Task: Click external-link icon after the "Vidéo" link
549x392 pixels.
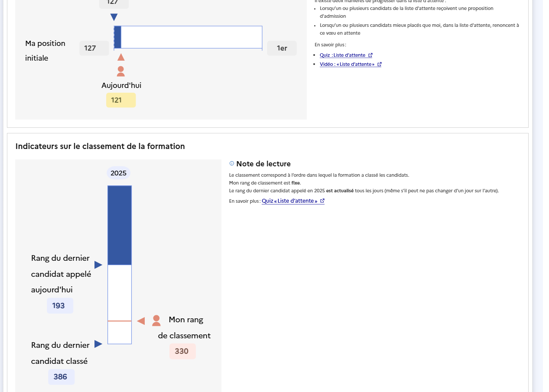Action: pyautogui.click(x=380, y=64)
